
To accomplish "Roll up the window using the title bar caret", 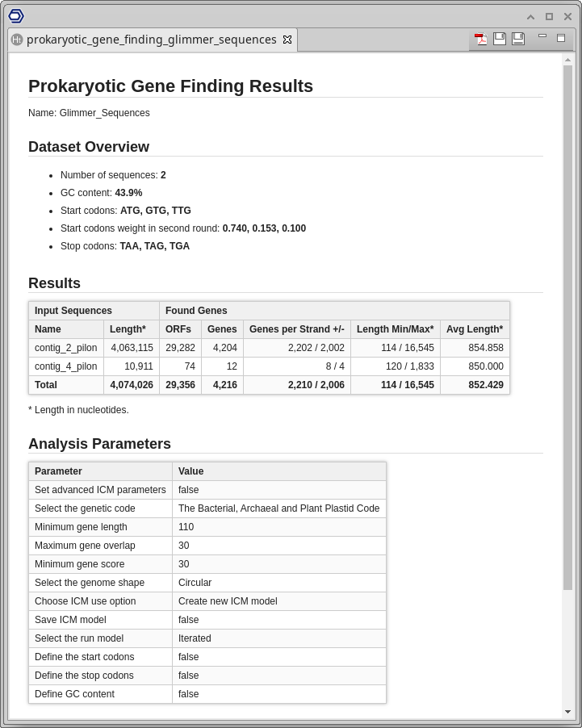I will tap(530, 16).
